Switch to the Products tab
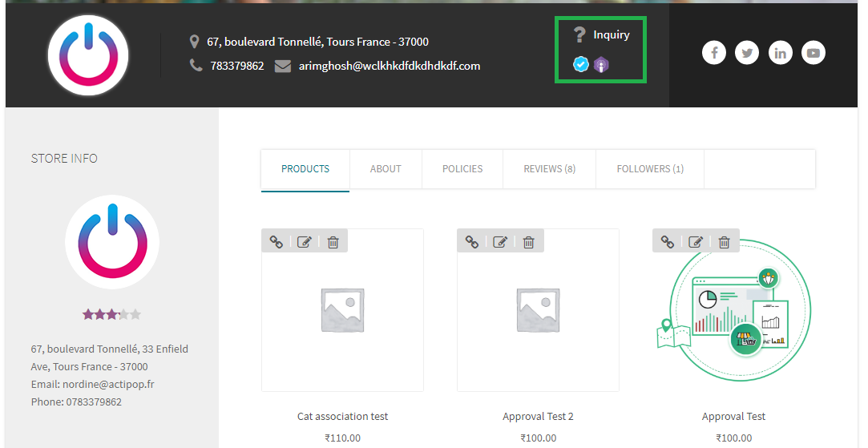Viewport: 868px width, 448px height. click(x=305, y=169)
